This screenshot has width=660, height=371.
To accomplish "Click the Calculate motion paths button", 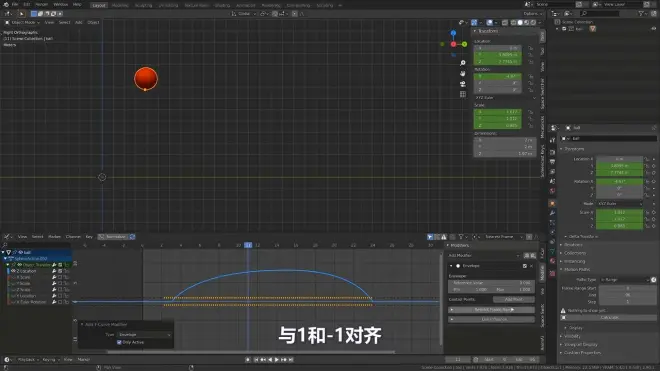I will pyautogui.click(x=609, y=318).
